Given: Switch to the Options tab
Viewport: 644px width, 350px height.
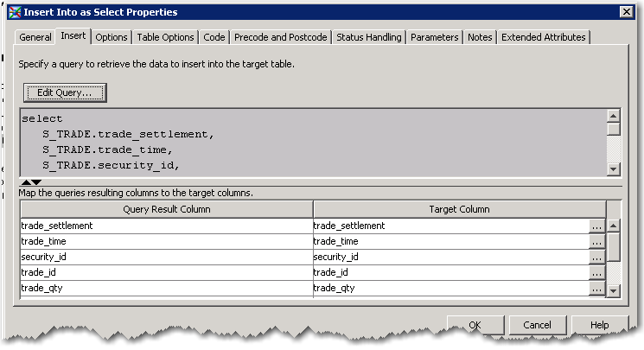Looking at the screenshot, I should (x=112, y=37).
